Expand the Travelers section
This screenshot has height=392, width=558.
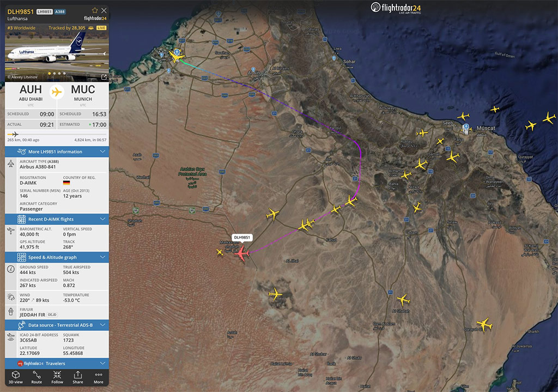[x=57, y=363]
